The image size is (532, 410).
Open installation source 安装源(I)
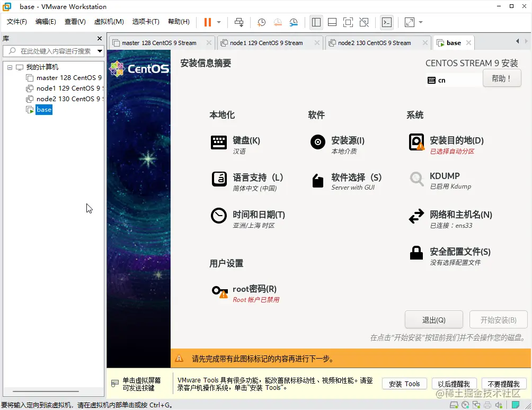pos(338,145)
